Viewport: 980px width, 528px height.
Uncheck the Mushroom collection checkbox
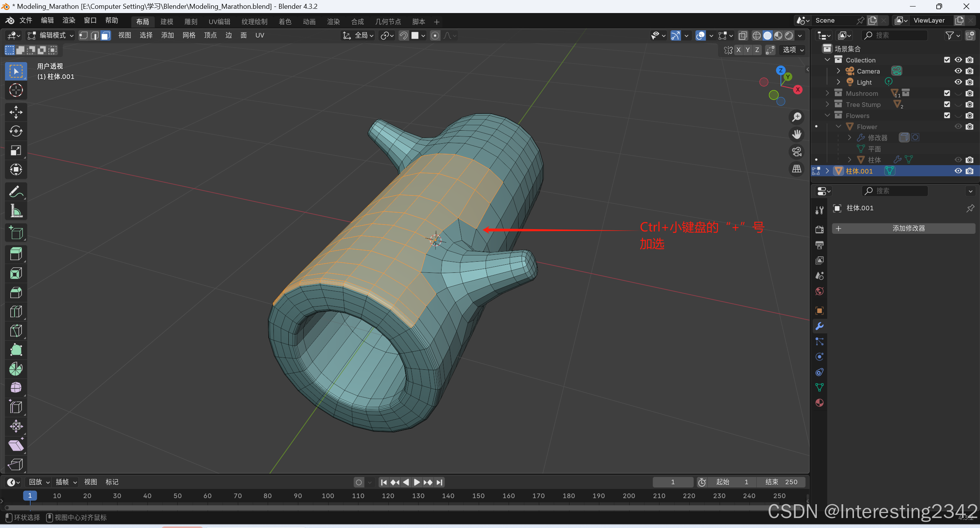click(x=947, y=93)
